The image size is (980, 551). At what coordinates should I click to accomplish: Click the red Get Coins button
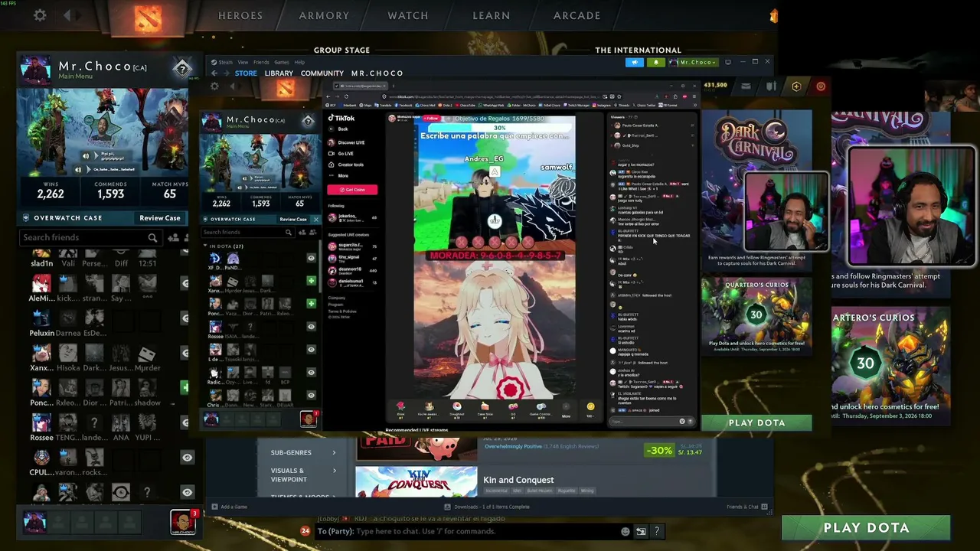352,190
